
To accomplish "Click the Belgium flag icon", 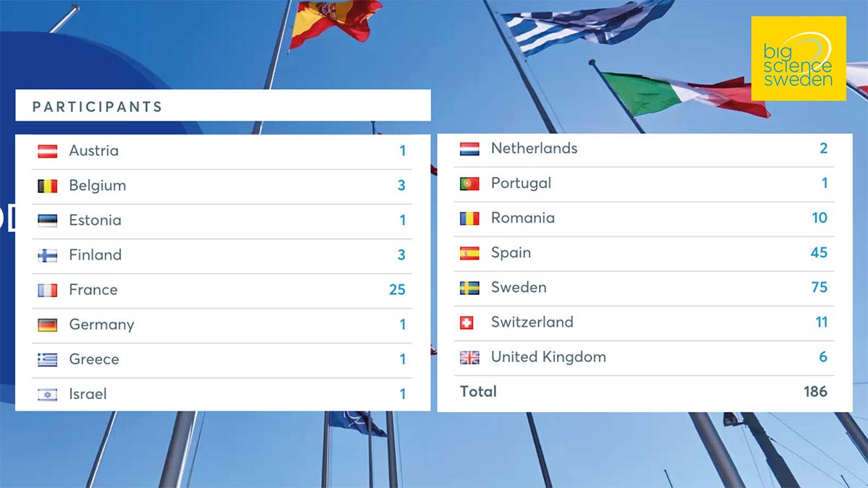I will (x=48, y=186).
